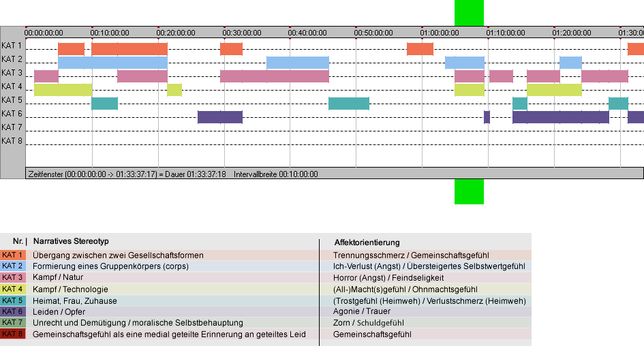The height and width of the screenshot is (361, 644).
Task: Click the orange KAT 1 segment near 01:00:00
Action: (420, 49)
